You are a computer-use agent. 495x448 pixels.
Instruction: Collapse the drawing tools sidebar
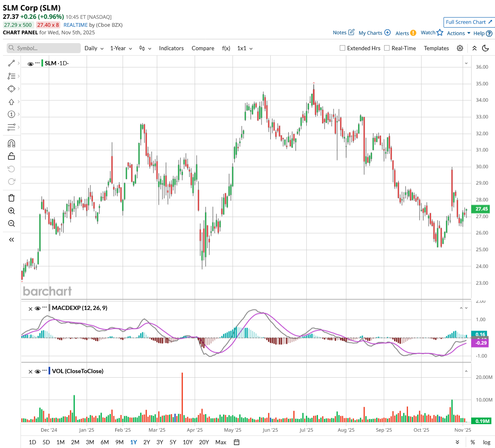click(11, 240)
